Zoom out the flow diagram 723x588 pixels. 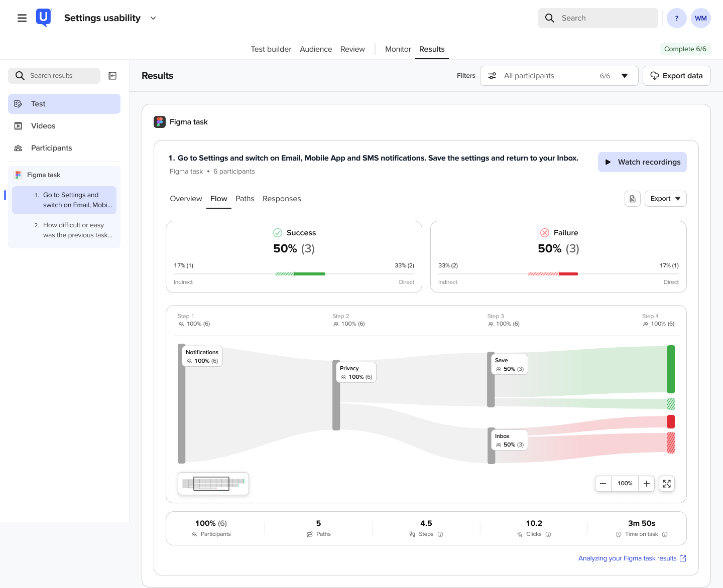point(603,484)
